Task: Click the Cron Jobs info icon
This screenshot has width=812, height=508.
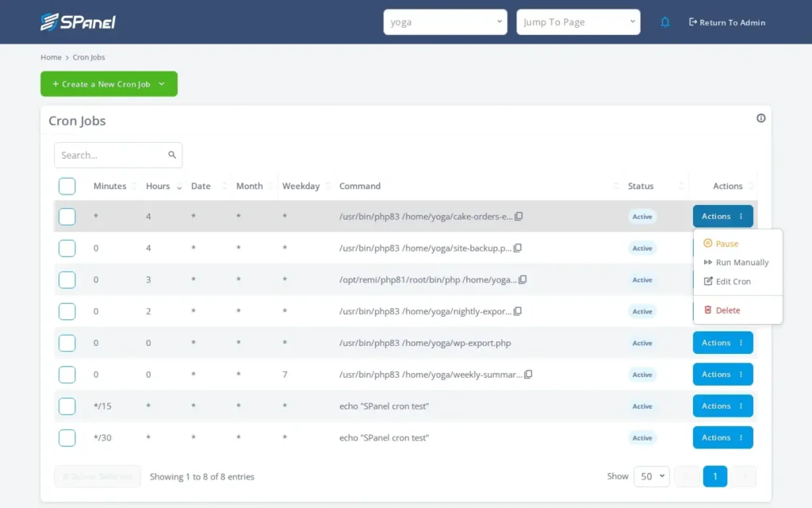Action: [x=760, y=118]
